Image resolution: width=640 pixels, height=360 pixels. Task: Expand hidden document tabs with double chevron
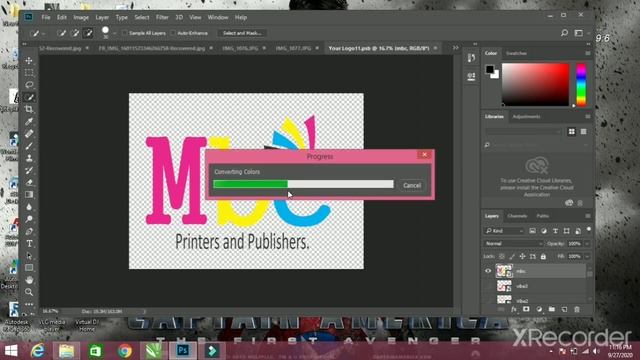(456, 48)
